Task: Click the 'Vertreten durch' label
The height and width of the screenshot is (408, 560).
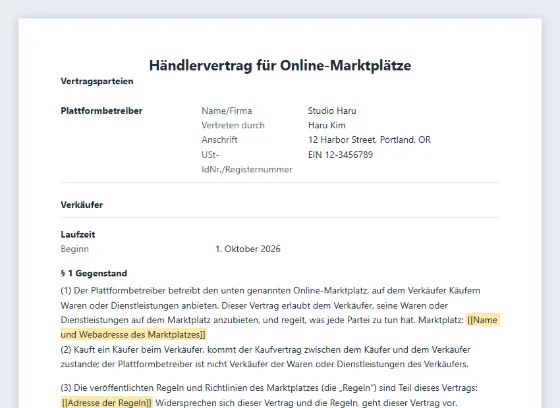Action: coord(233,125)
